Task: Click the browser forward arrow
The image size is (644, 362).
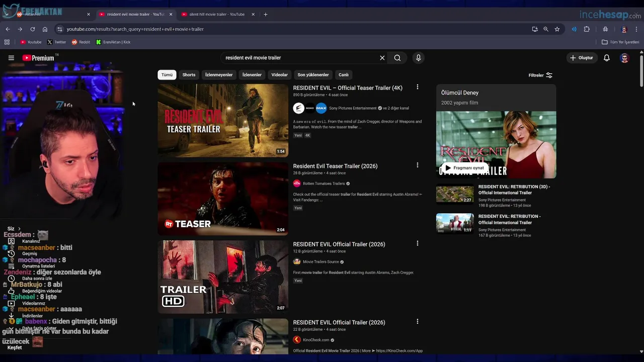Action: 20,29
